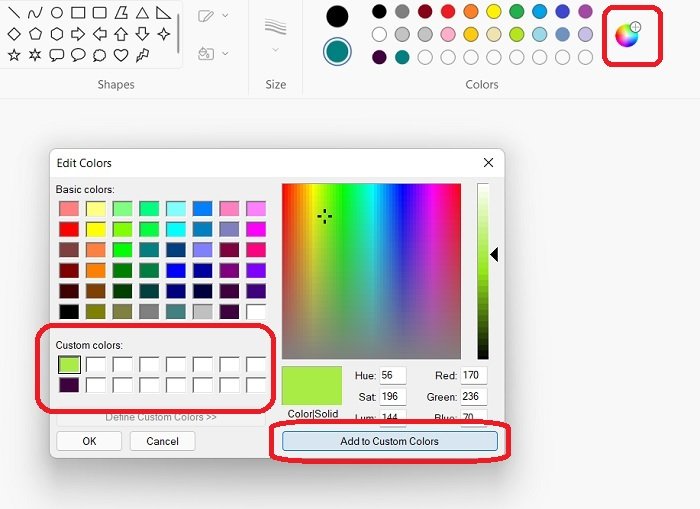
Task: Choose white basic color swatch
Action: pyautogui.click(x=256, y=311)
